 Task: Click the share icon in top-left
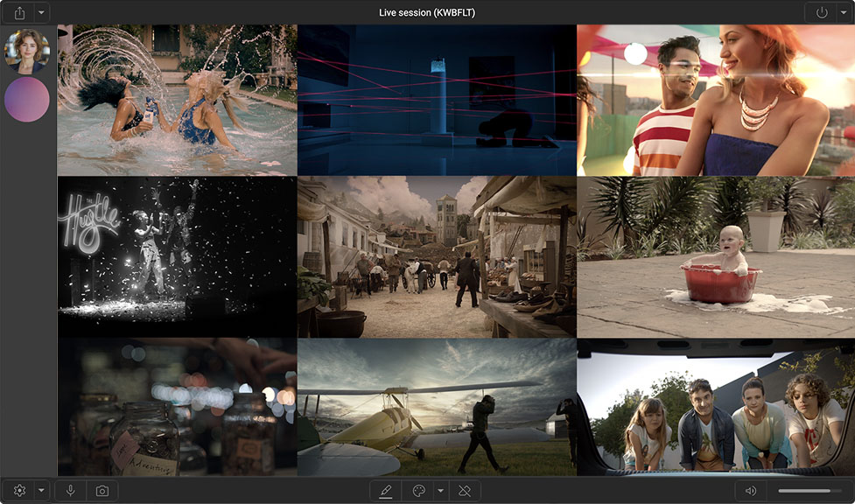[19, 13]
